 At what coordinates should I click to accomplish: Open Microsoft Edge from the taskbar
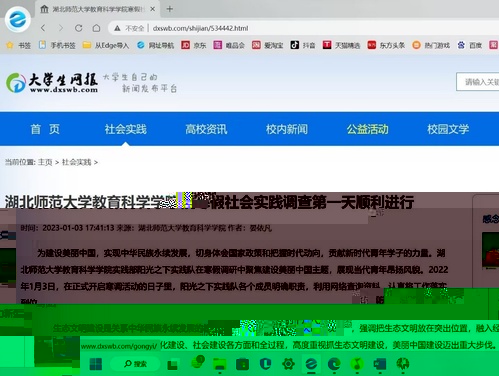point(334,364)
